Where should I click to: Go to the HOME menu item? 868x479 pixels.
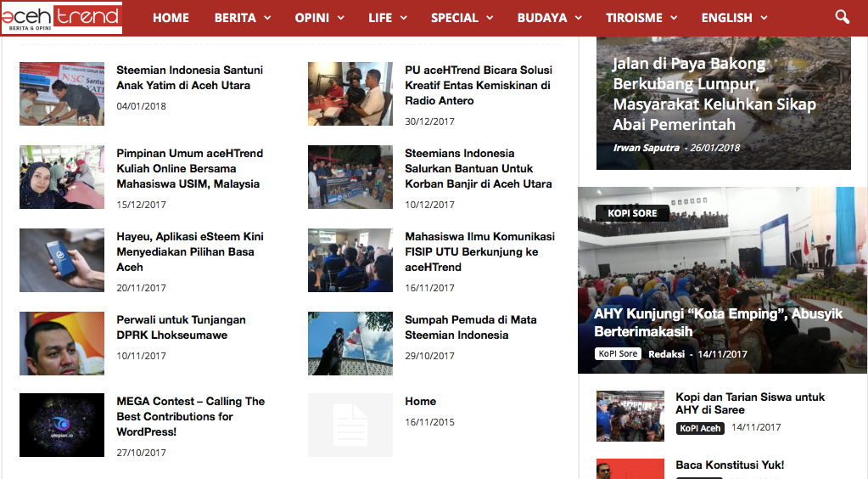pos(171,18)
